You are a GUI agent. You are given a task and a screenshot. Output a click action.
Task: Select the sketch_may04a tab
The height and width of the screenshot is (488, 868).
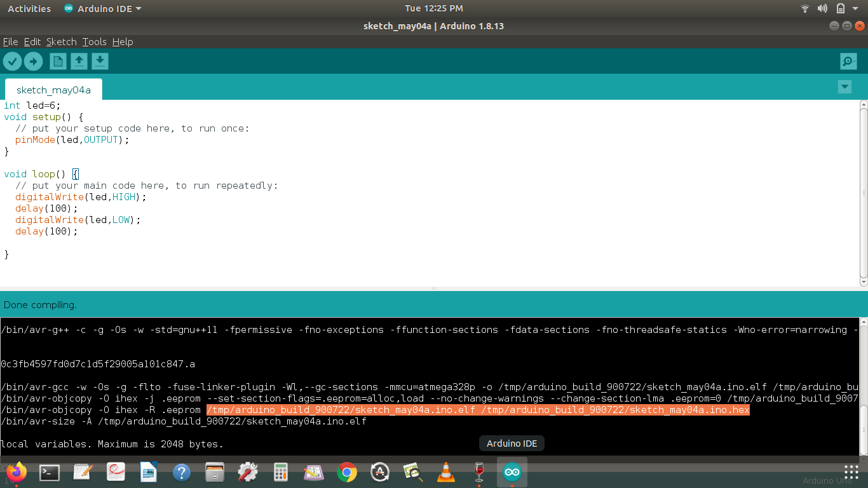(x=53, y=89)
